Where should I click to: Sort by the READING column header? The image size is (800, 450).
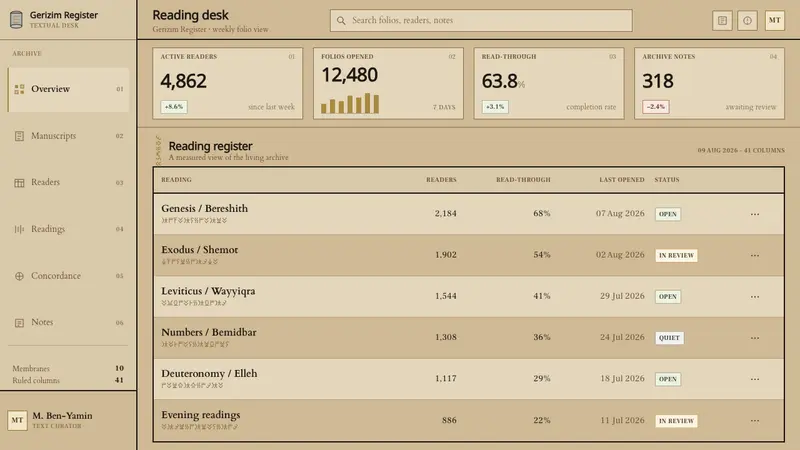click(x=177, y=180)
